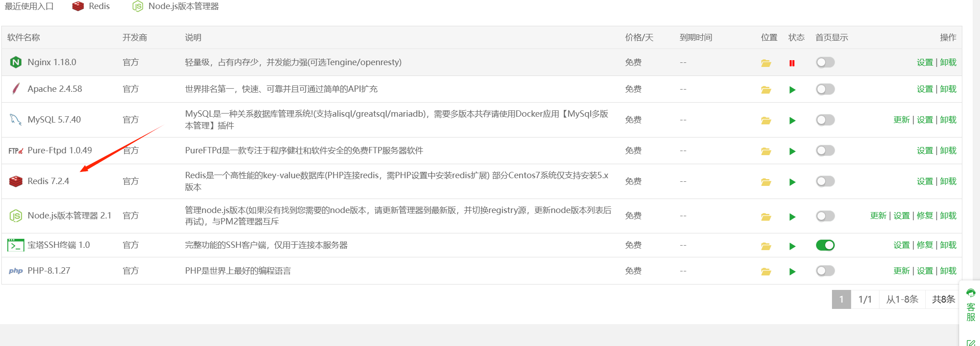Open the MySQL row folder location icon

tap(766, 120)
